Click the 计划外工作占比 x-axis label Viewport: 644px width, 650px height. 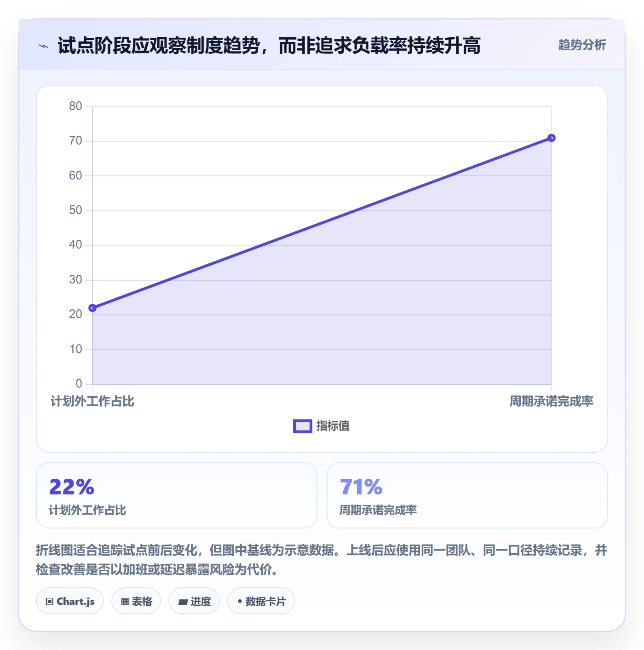click(92, 401)
